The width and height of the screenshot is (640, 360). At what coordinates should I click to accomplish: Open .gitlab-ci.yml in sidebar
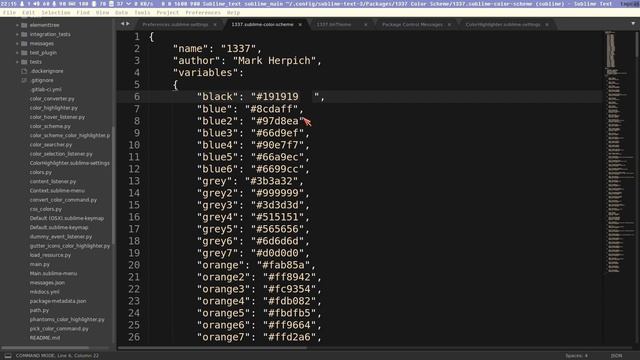point(46,89)
